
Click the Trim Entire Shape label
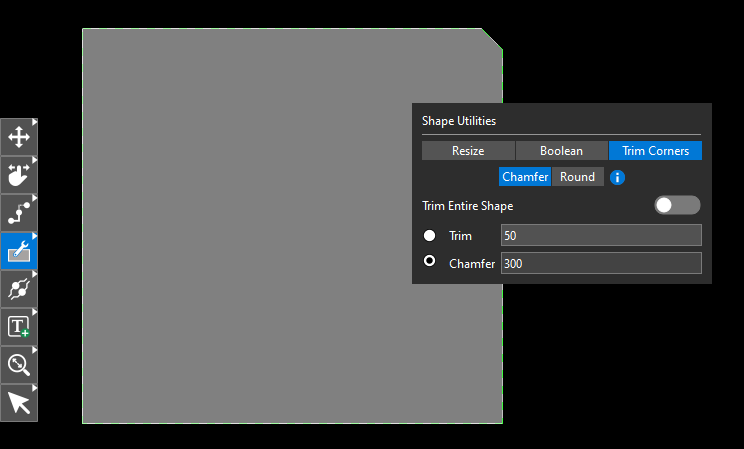tap(467, 206)
